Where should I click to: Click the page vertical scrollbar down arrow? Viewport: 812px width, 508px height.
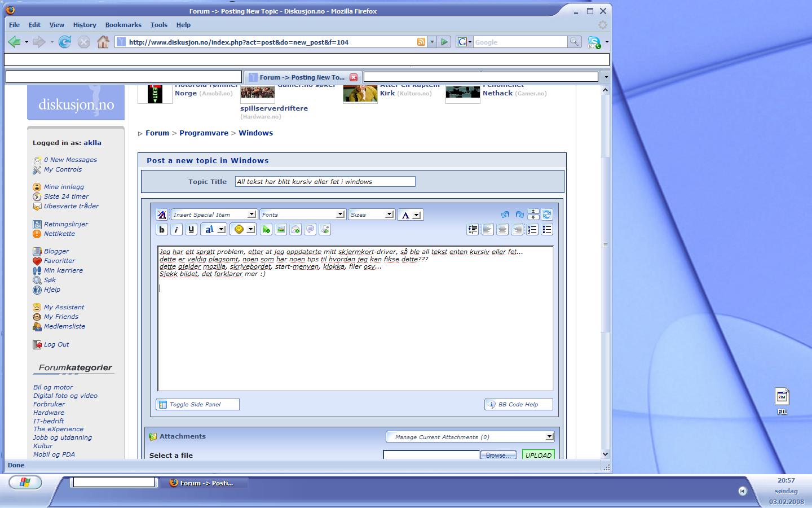coord(605,454)
